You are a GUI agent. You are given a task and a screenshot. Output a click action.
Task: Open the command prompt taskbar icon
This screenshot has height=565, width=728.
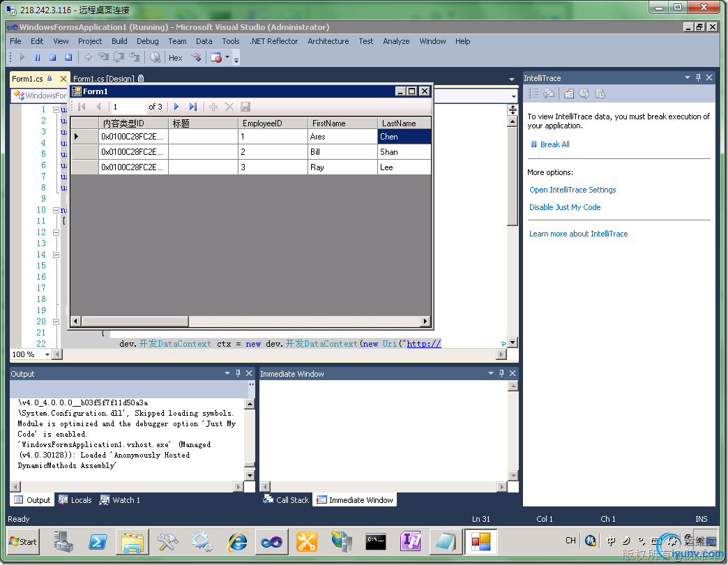(376, 542)
